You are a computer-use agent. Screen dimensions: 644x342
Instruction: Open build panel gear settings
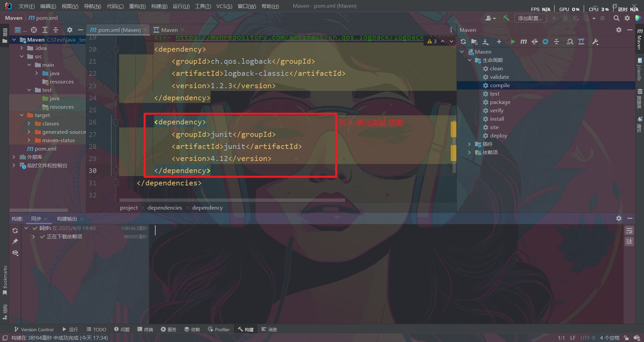[619, 218]
